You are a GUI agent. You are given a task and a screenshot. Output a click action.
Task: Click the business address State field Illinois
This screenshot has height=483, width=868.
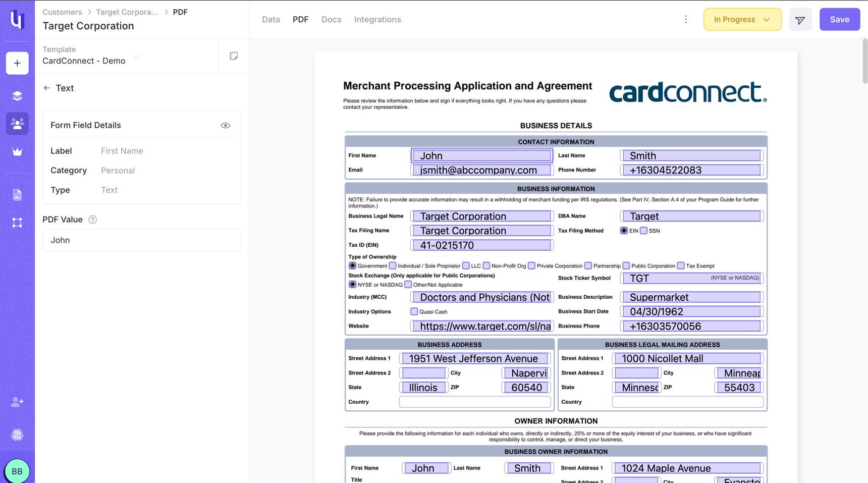[423, 387]
